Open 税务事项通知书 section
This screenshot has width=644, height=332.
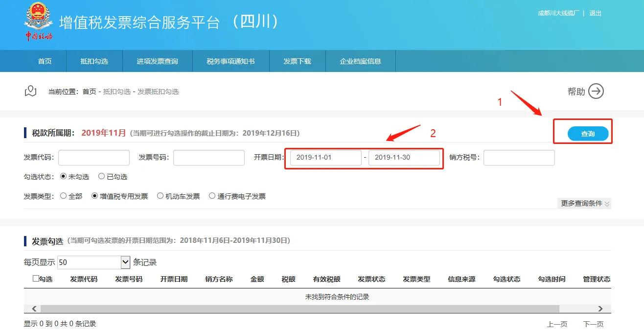(x=231, y=61)
